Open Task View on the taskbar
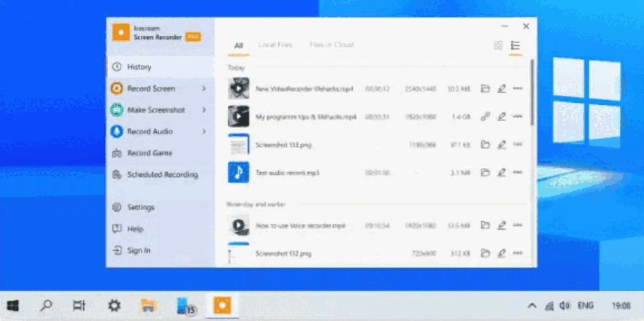The height and width of the screenshot is (321, 644). coord(79,306)
